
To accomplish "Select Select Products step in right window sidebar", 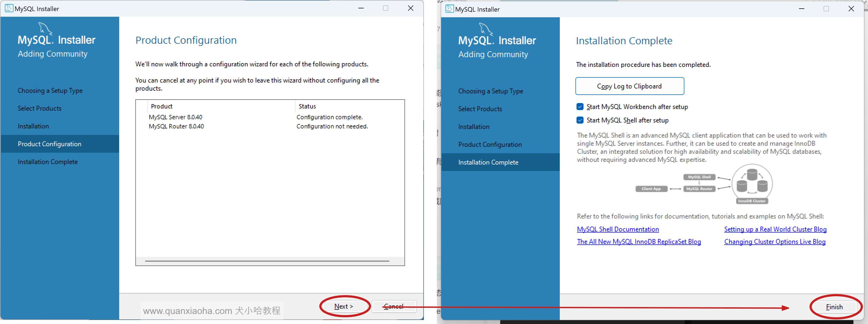I will 480,109.
